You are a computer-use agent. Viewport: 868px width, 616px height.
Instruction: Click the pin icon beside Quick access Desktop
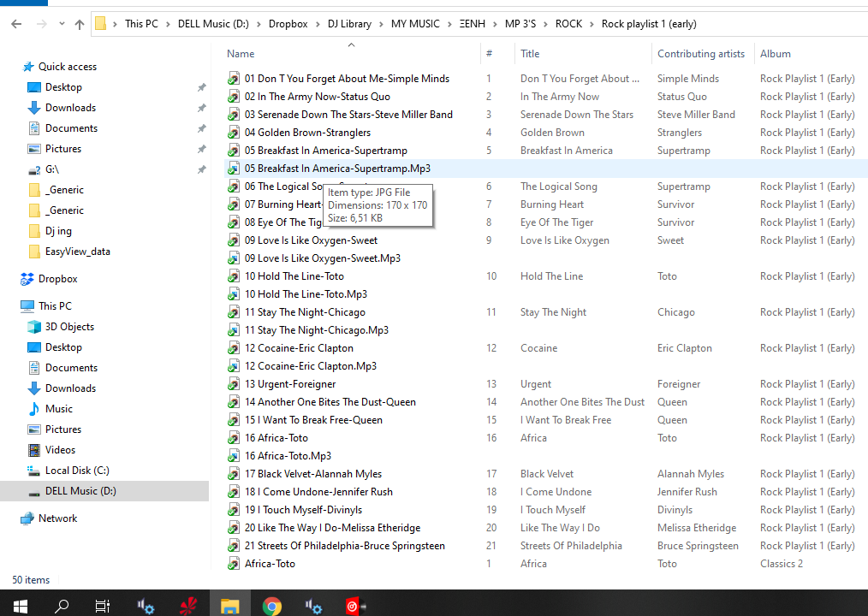[201, 87]
